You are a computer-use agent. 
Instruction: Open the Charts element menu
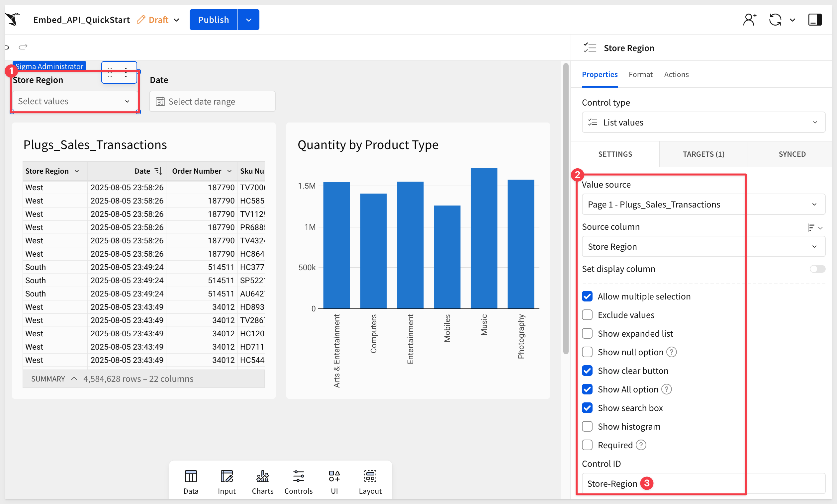tap(262, 481)
